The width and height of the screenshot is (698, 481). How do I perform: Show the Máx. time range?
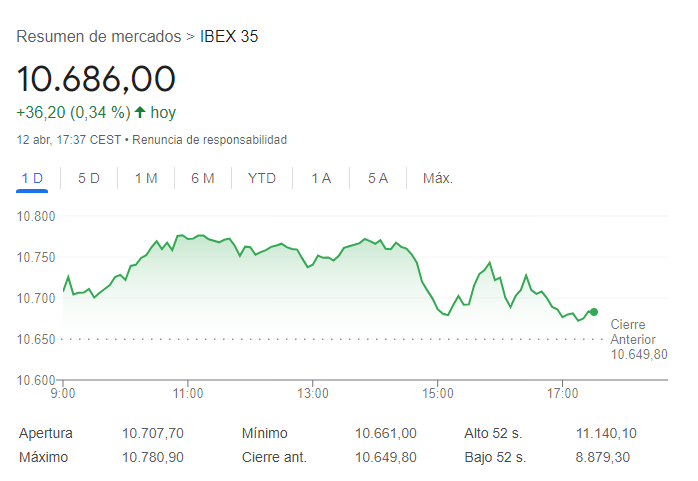coord(438,178)
